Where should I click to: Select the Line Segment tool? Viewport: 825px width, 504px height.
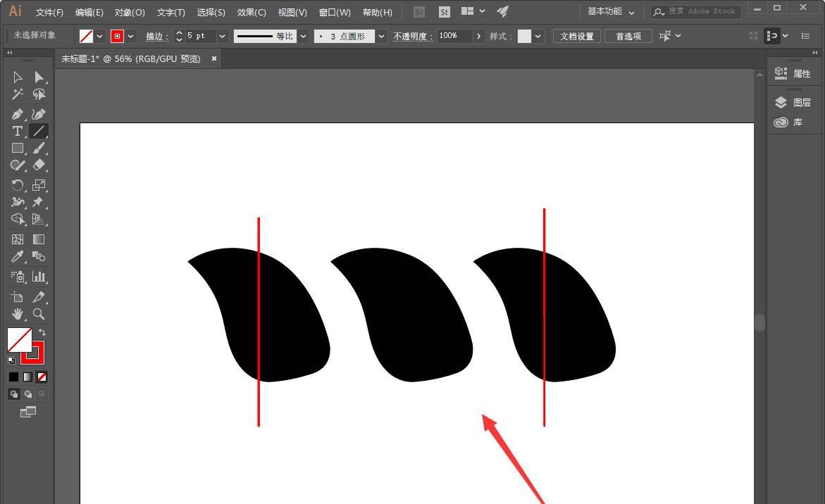tap(39, 131)
